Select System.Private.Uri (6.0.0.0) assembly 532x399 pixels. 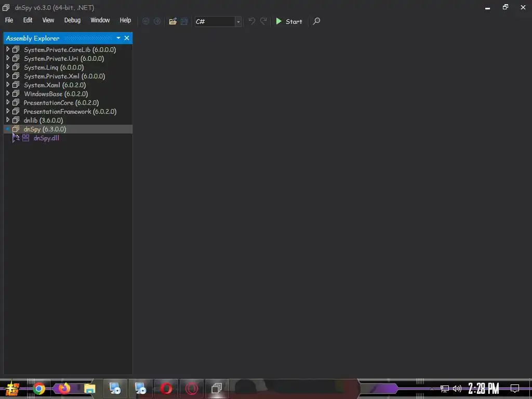(64, 58)
